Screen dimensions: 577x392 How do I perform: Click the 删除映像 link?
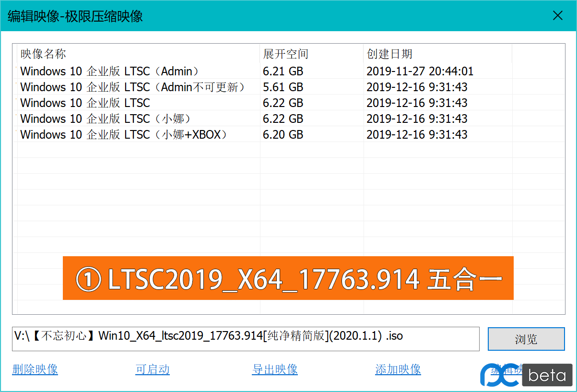(x=35, y=369)
